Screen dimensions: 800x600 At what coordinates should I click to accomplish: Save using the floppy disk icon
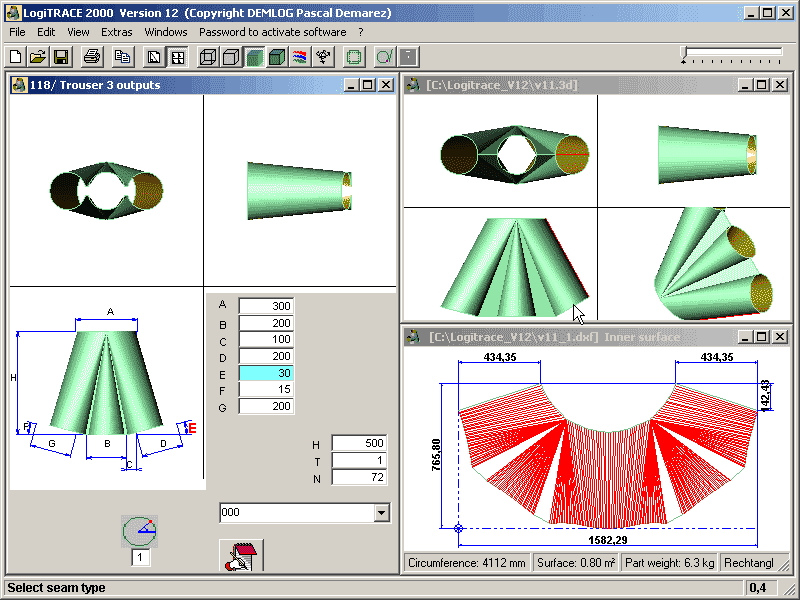click(x=61, y=57)
